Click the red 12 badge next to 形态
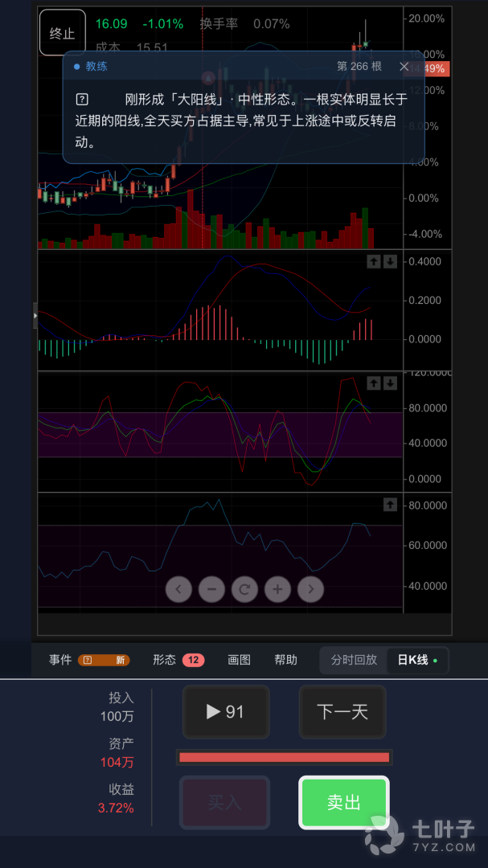Image resolution: width=488 pixels, height=868 pixels. point(193,660)
